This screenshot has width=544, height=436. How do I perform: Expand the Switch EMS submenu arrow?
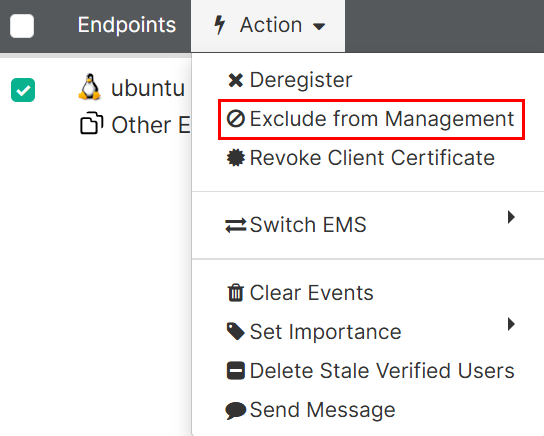pos(511,217)
